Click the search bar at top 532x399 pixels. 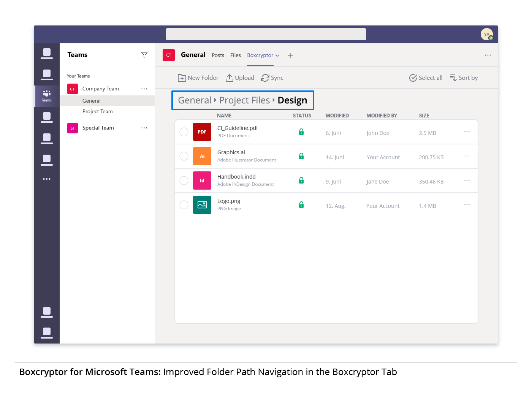[x=266, y=34]
